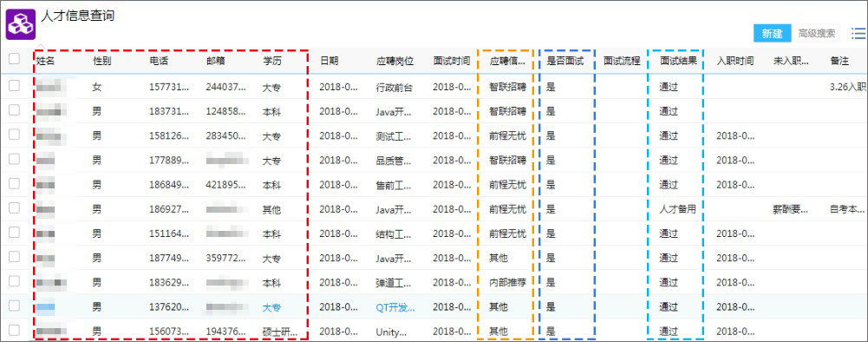Select email cell 359772...
The height and width of the screenshot is (342, 868).
click(225, 258)
